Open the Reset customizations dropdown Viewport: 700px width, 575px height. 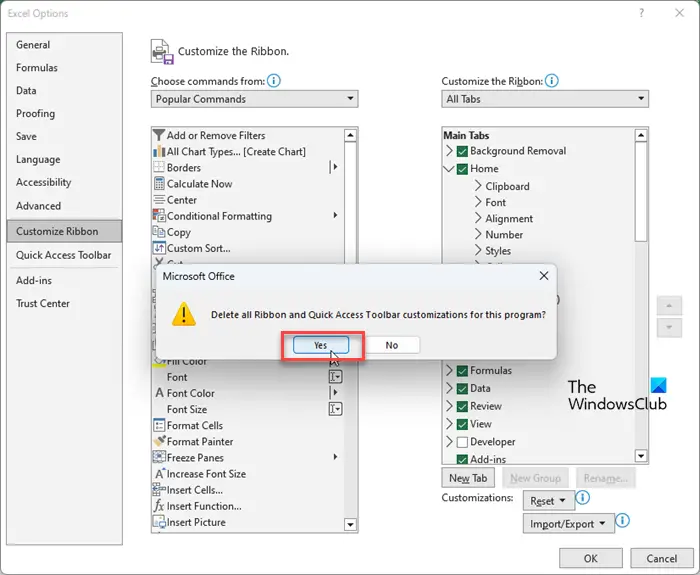pos(549,501)
